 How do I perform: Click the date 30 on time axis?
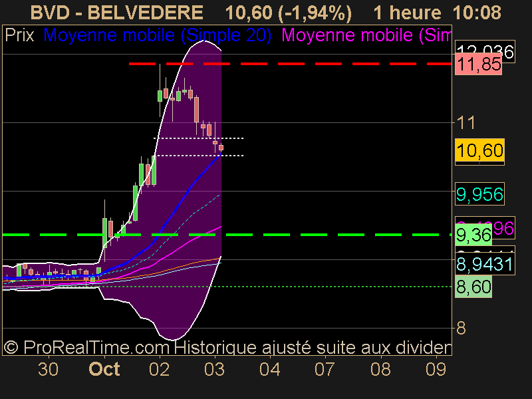pyautogui.click(x=48, y=369)
